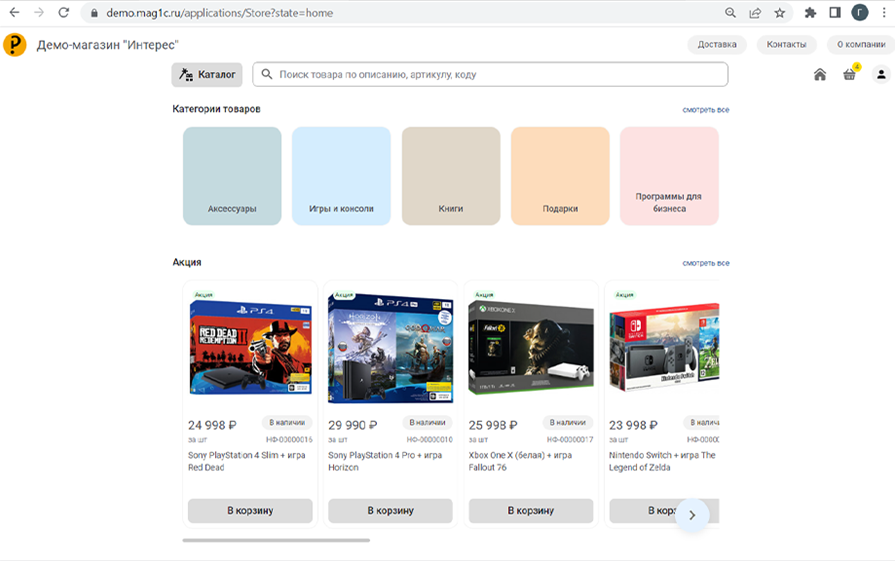895x561 pixels.
Task: Click the home icon in the store header
Action: point(820,74)
